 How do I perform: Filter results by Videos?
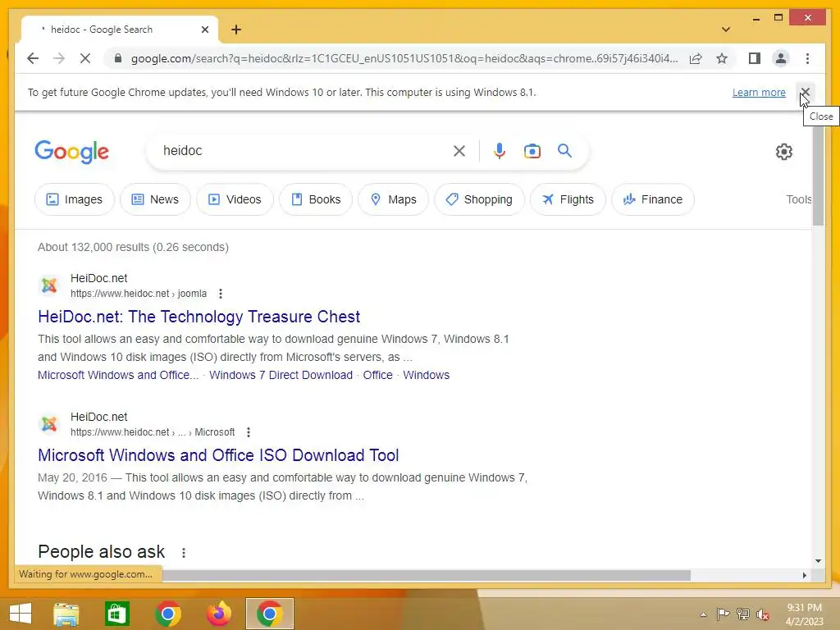pos(235,199)
